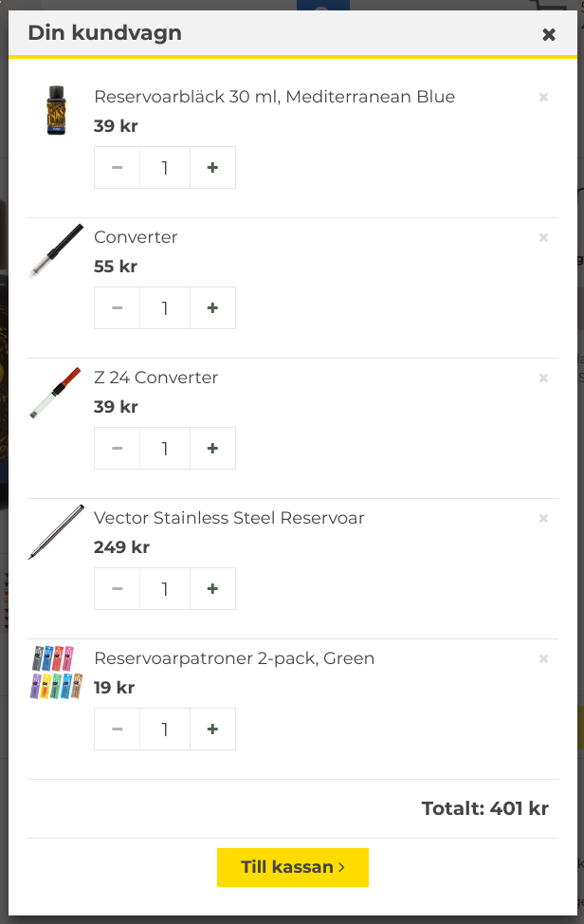Decrease quantity of Reservoarpatroner 2-pack Green
The image size is (584, 924).
(118, 730)
